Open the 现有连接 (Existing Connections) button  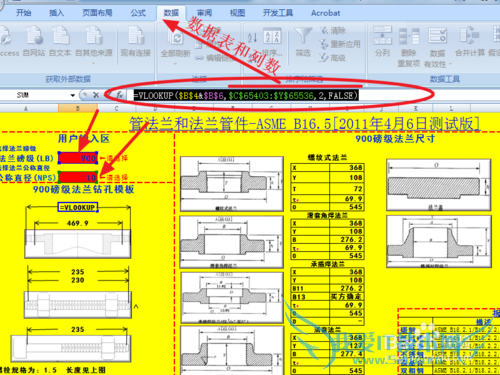[135, 41]
